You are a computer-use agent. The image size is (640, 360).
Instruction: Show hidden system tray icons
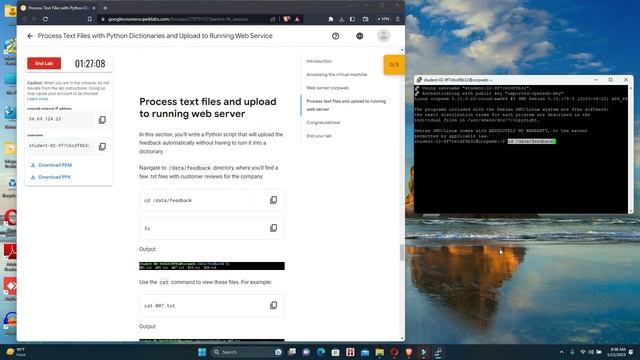click(x=562, y=352)
